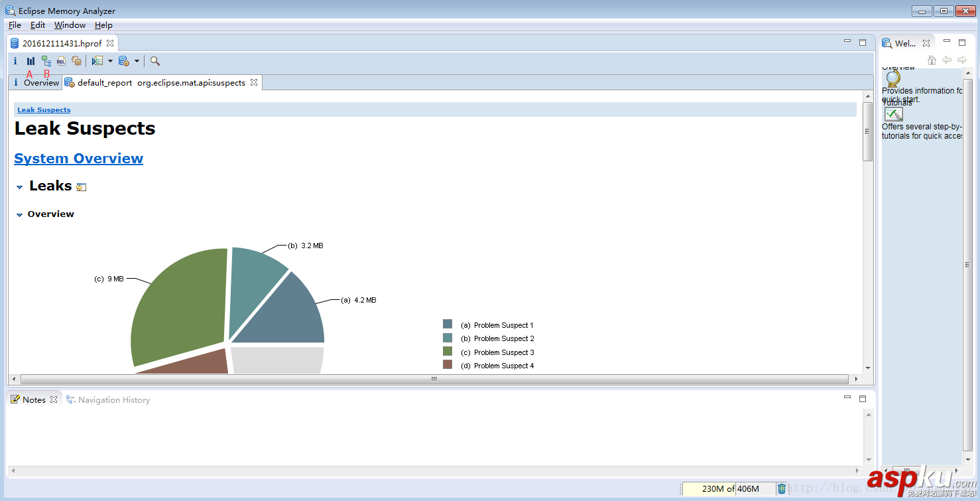Open the OQL query editor icon
980x501 pixels.
(x=62, y=61)
